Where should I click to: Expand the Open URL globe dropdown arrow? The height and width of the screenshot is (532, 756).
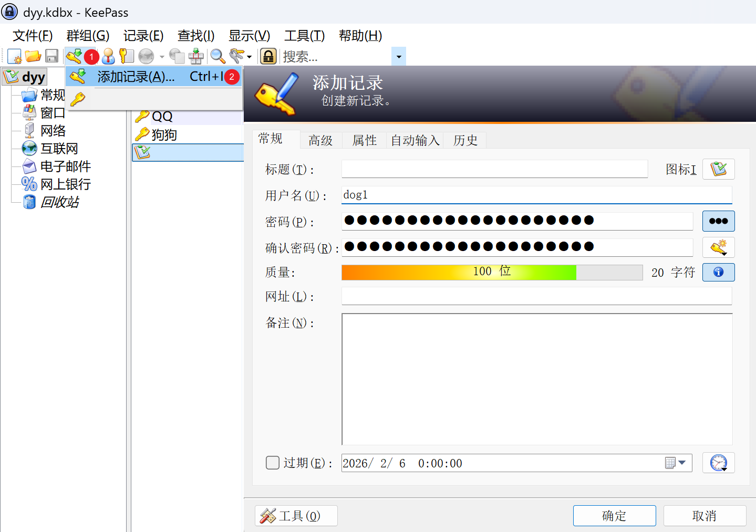pyautogui.click(x=162, y=57)
